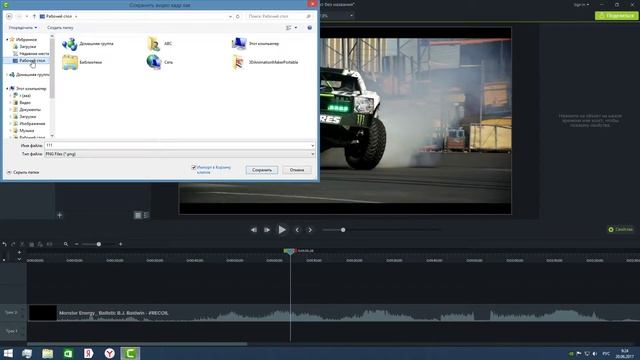Refresh the dialog folder location

(x=238, y=16)
